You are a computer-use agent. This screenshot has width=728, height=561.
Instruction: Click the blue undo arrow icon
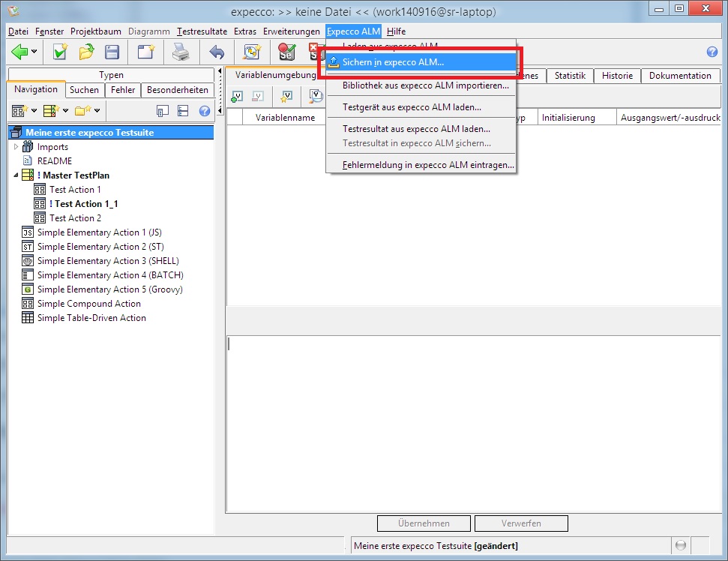click(x=217, y=52)
